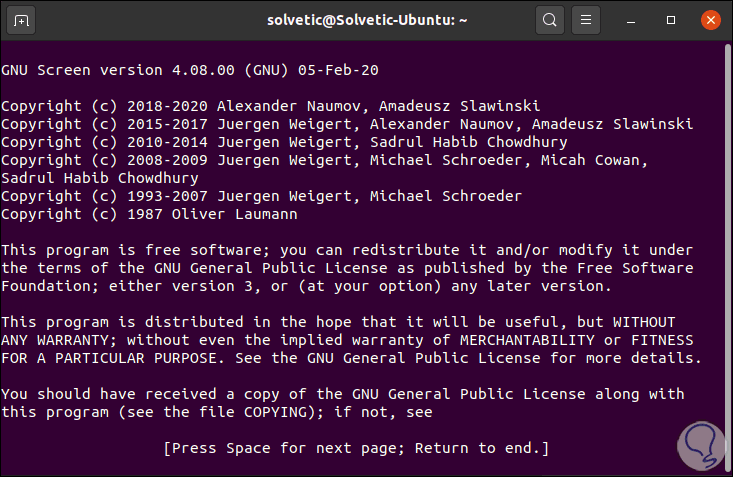Viewport: 733px width, 477px height.
Task: Click the window title solvetic@Solvetic-Ubuntu
Action: tap(367, 21)
